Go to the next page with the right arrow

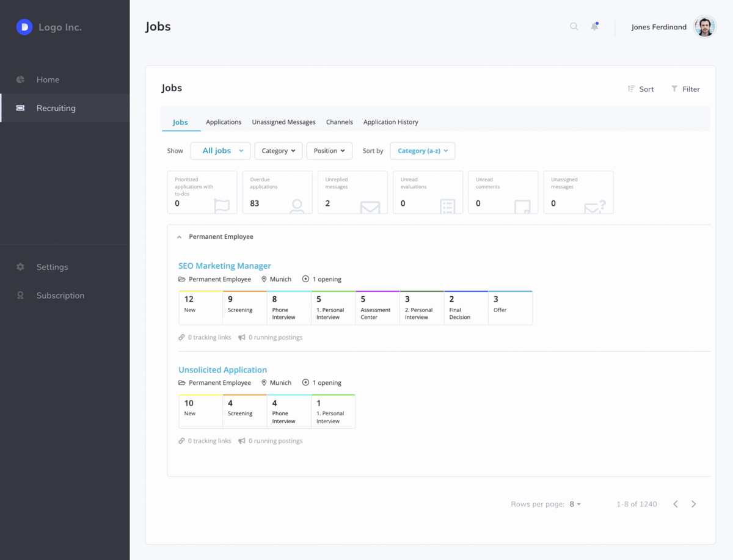(693, 504)
